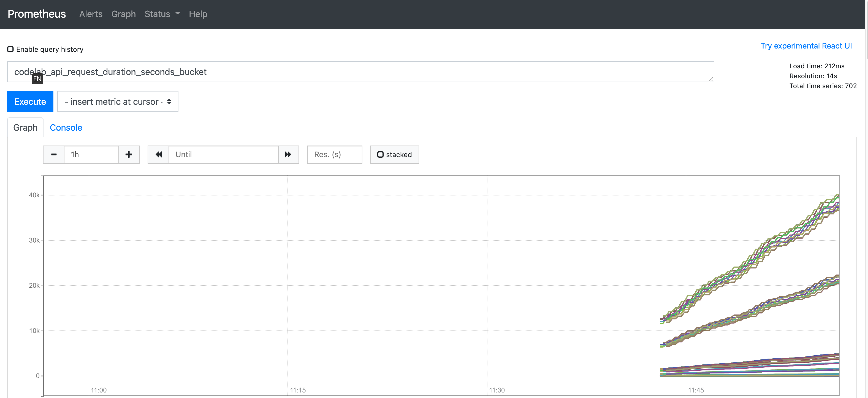Click the Status dropdown caret arrow
Screen dimensions: 868x398
point(178,14)
